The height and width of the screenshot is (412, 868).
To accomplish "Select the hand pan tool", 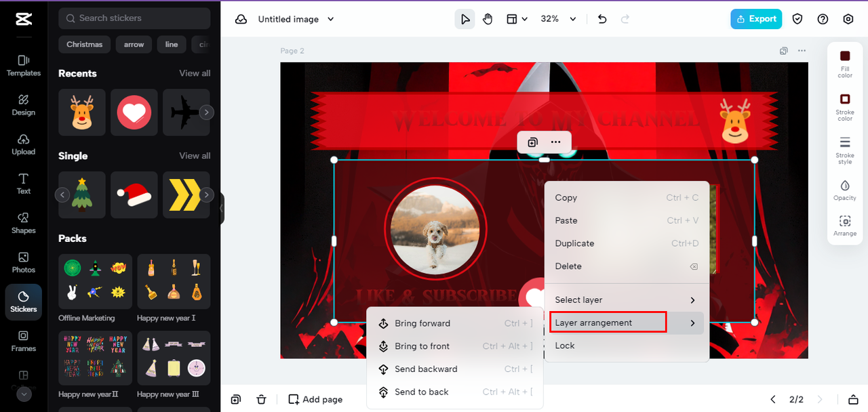I will (x=488, y=19).
